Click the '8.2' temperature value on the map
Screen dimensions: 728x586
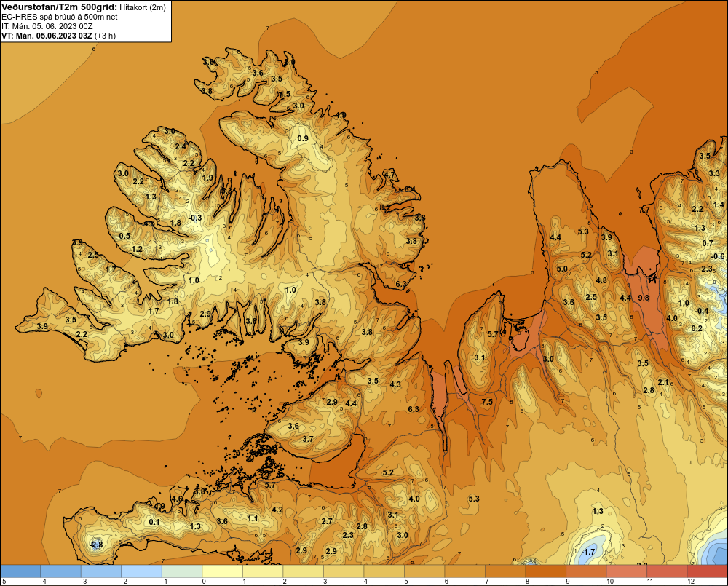(x=385, y=207)
